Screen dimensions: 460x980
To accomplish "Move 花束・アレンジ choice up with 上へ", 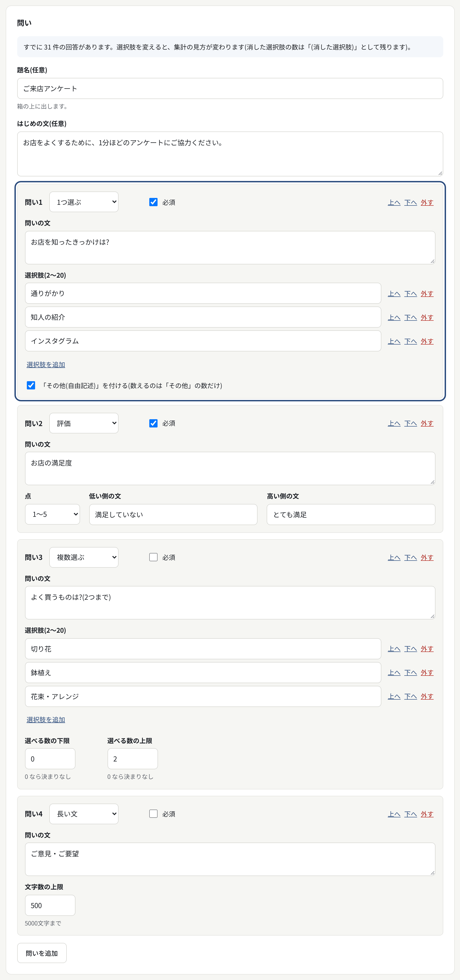I will 394,696.
